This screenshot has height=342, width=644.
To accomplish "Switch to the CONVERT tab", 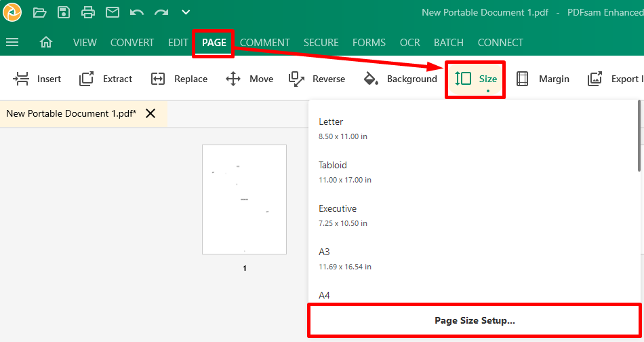I will [x=132, y=43].
